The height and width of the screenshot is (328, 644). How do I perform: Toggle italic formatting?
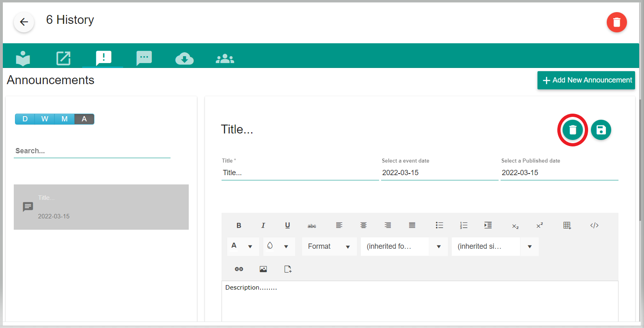click(x=263, y=226)
